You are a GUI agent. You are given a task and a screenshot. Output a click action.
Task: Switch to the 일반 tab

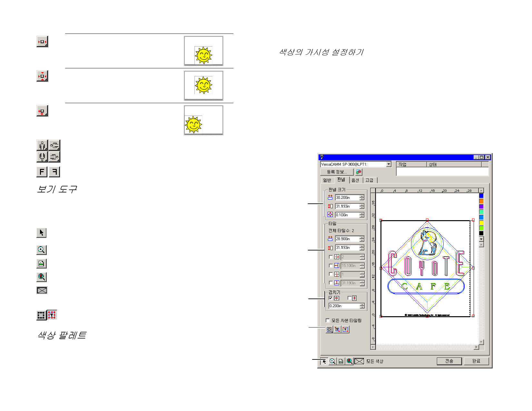pyautogui.click(x=327, y=180)
